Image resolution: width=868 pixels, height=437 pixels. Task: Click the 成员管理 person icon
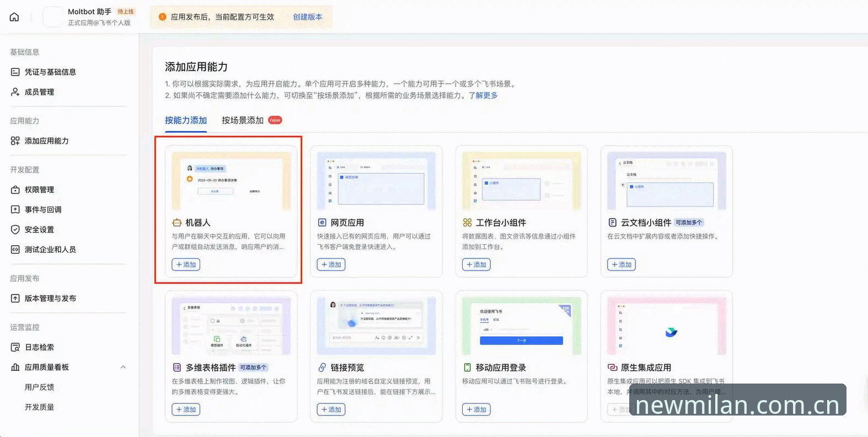click(x=15, y=92)
